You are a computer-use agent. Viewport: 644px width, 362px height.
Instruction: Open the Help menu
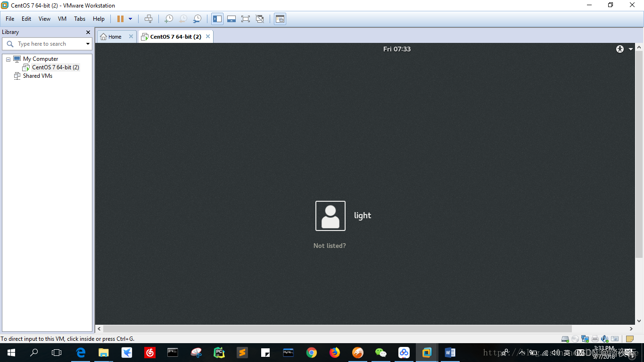[x=99, y=19]
